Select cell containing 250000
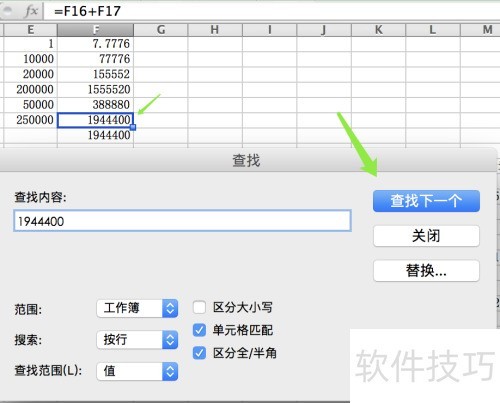Screen dimensions: 500x403 pos(30,120)
